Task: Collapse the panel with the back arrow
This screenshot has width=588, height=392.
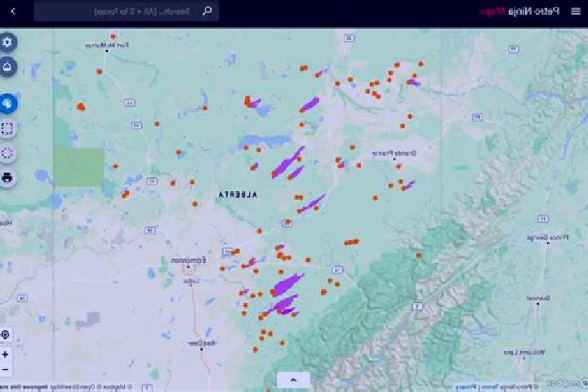Action: point(13,11)
